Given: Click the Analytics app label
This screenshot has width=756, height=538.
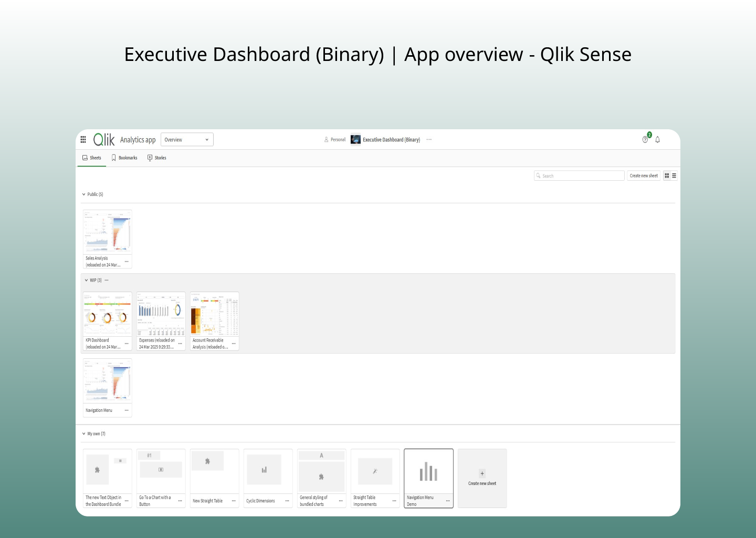Looking at the screenshot, I should click(138, 140).
